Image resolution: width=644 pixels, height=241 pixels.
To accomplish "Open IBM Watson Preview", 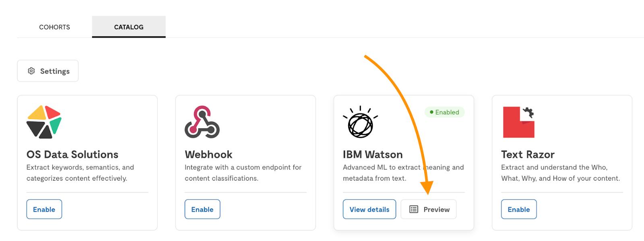I will coord(429,209).
